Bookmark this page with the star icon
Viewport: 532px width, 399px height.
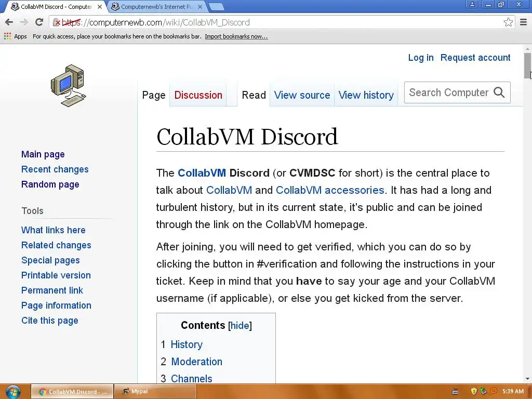point(508,22)
